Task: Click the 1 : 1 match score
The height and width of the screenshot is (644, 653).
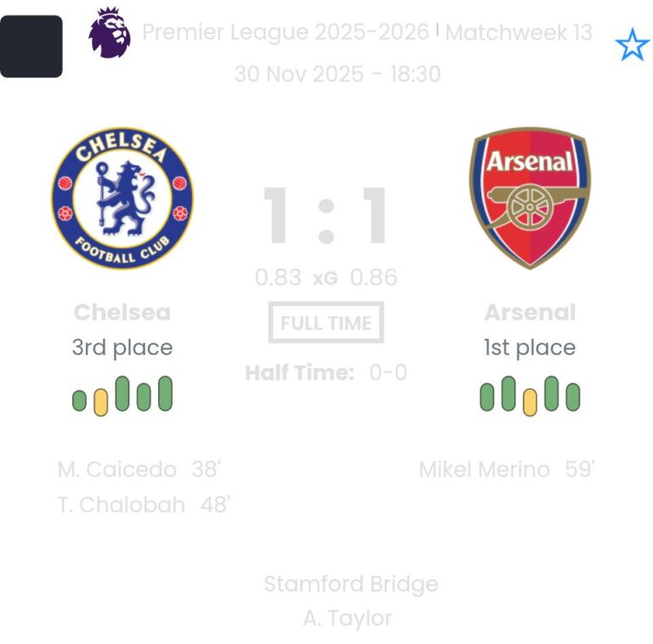Action: point(326,217)
